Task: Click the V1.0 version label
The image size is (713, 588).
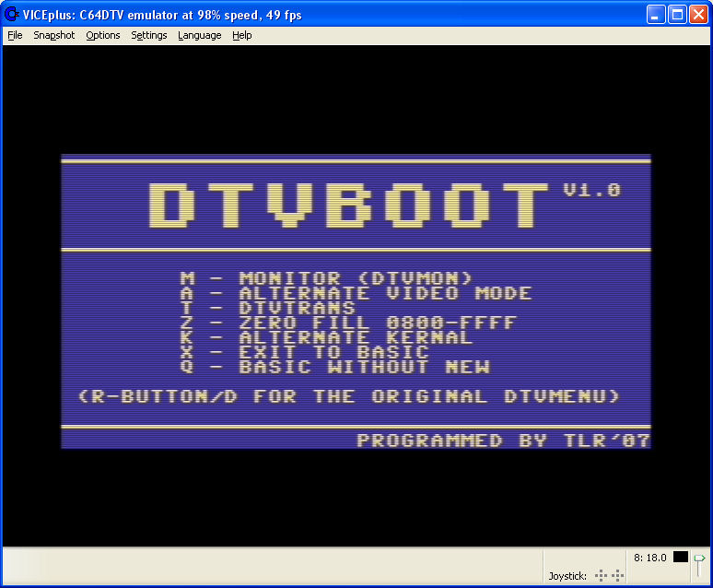Action: [592, 190]
